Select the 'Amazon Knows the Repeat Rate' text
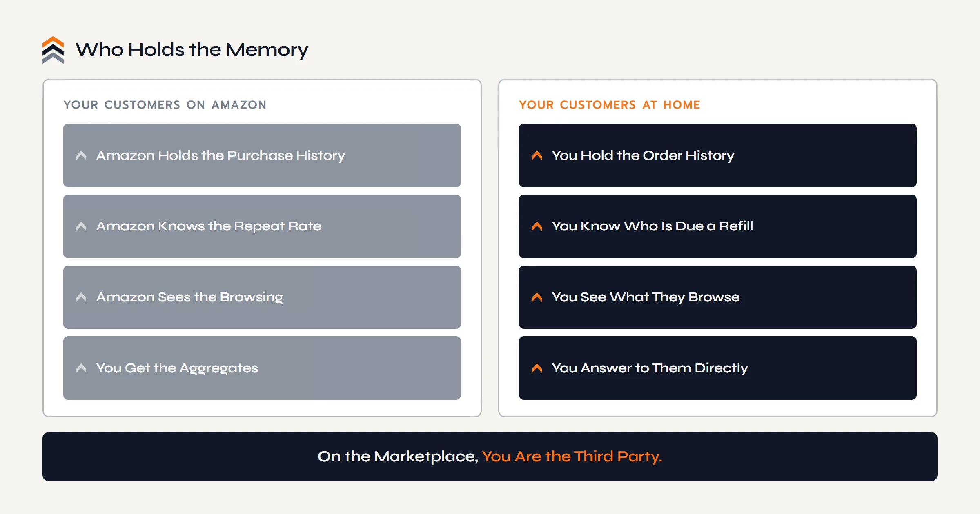Screen dimensions: 980x514 click(x=209, y=226)
